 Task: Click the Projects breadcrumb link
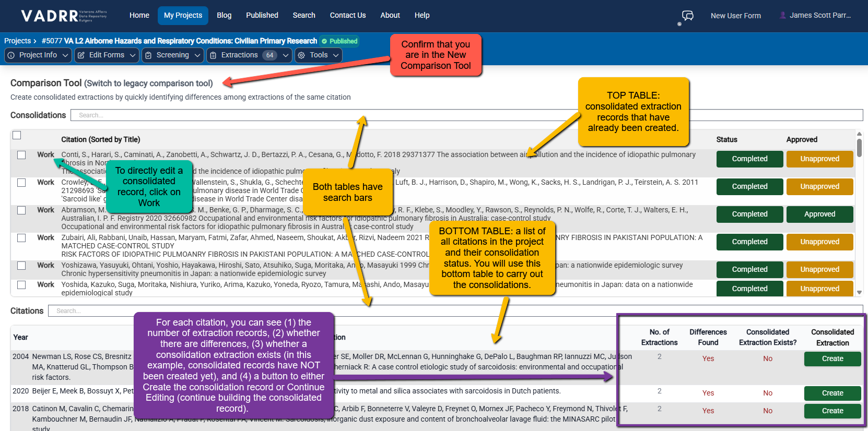(x=18, y=41)
